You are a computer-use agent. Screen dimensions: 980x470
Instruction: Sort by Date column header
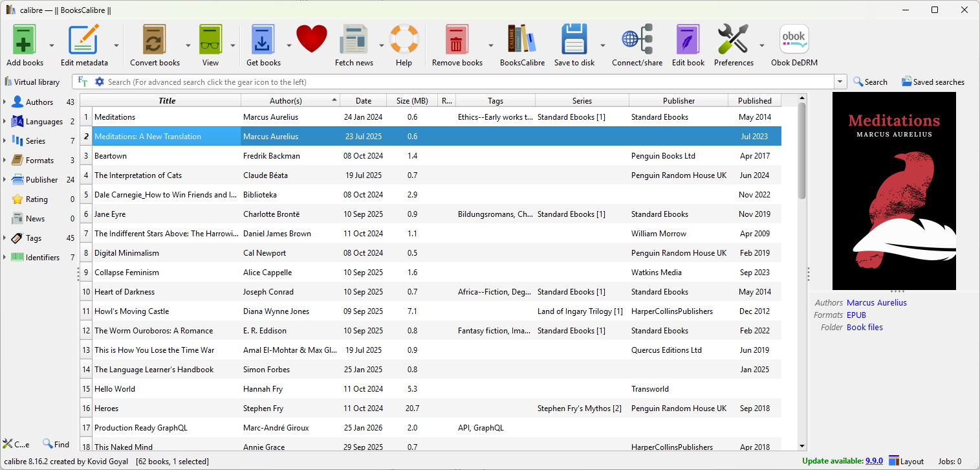pyautogui.click(x=364, y=100)
